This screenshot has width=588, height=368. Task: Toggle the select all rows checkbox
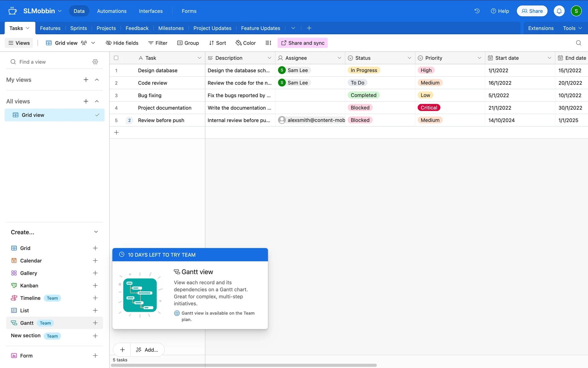116,58
